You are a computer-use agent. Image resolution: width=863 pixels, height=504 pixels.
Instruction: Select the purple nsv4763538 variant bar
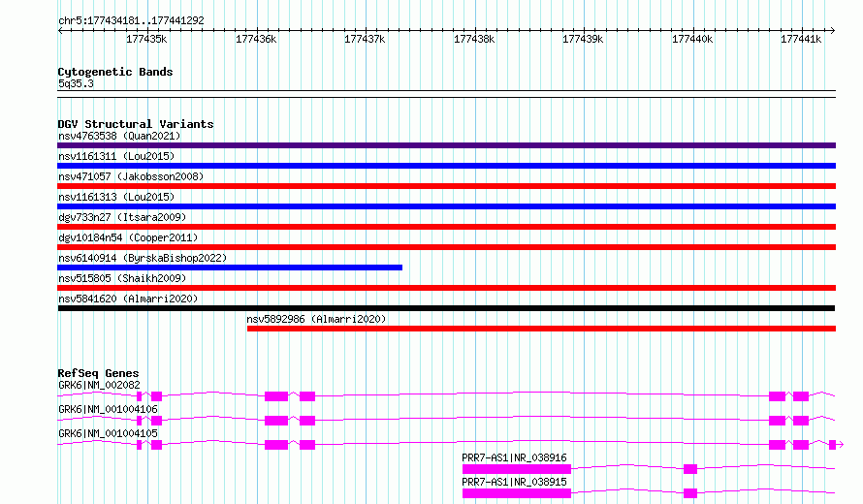(x=446, y=145)
